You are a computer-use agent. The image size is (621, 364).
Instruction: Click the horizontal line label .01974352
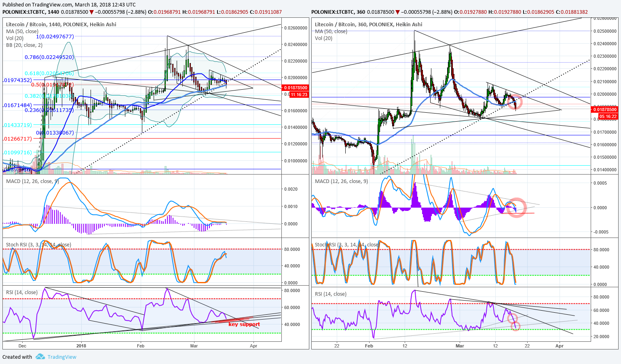pyautogui.click(x=17, y=80)
